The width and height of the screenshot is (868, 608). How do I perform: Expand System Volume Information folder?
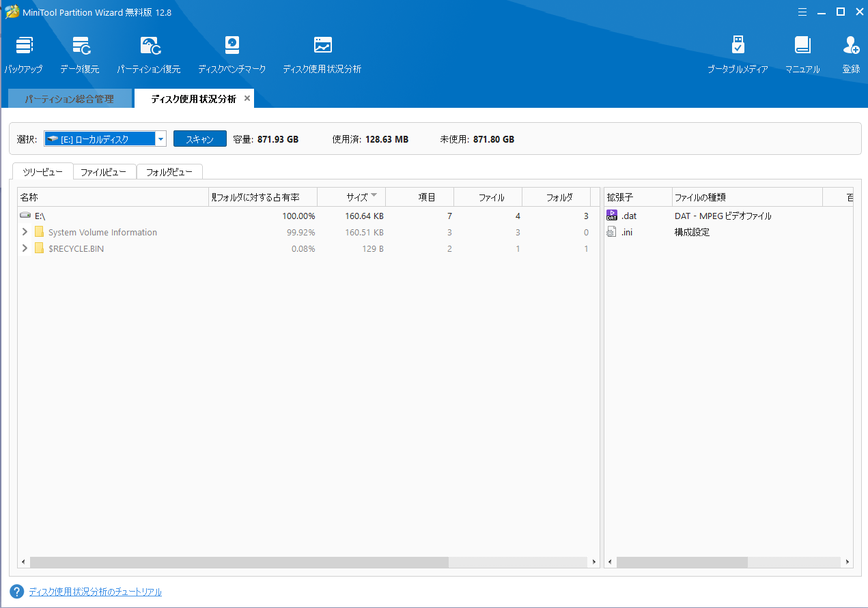tap(25, 232)
